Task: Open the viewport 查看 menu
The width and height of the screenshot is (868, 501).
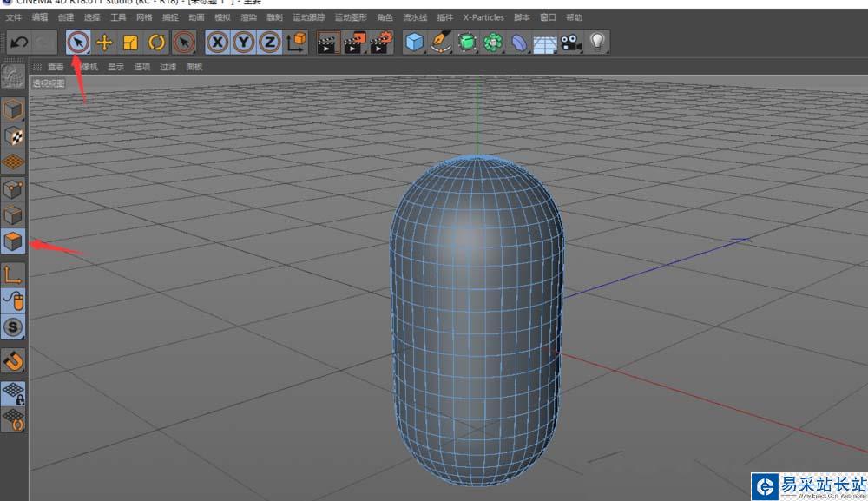Action: pos(56,67)
